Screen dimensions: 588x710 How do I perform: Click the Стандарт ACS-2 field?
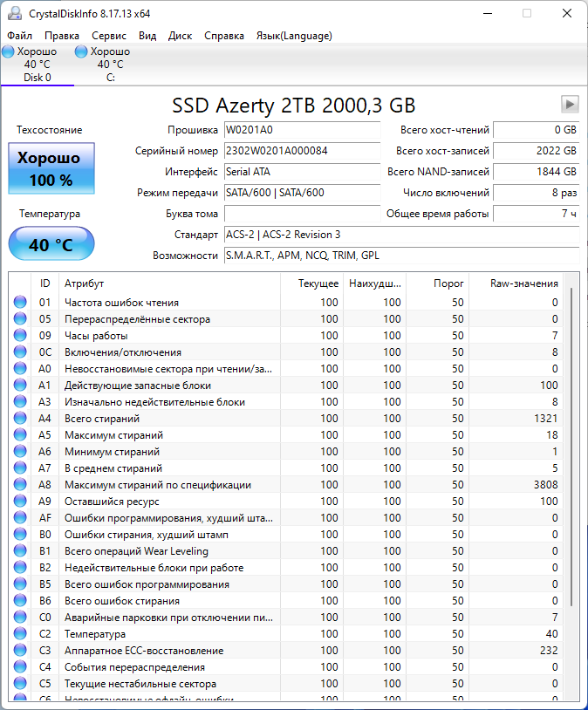pyautogui.click(x=402, y=235)
